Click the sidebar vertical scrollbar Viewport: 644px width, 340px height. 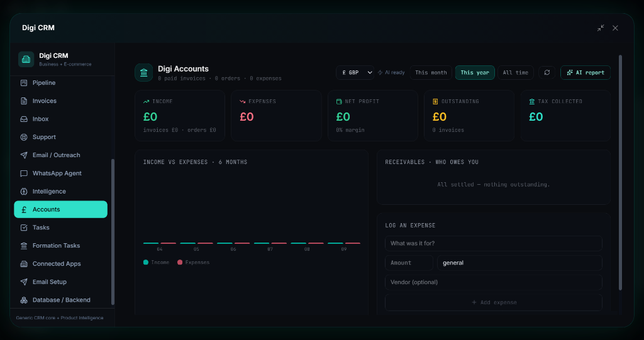pos(113,232)
